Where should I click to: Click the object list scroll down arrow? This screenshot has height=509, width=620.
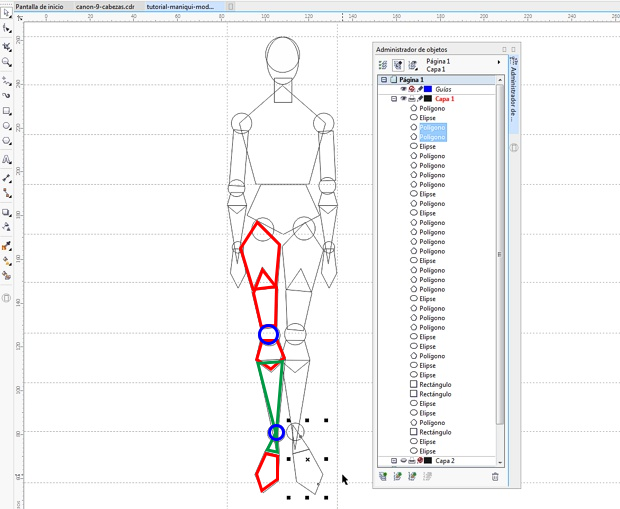pyautogui.click(x=500, y=462)
